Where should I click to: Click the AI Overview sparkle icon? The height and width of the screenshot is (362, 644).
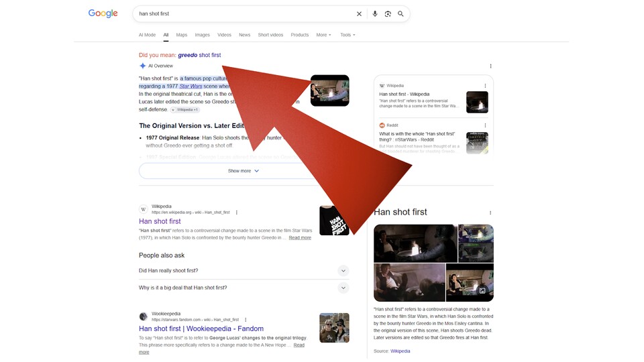tap(142, 66)
